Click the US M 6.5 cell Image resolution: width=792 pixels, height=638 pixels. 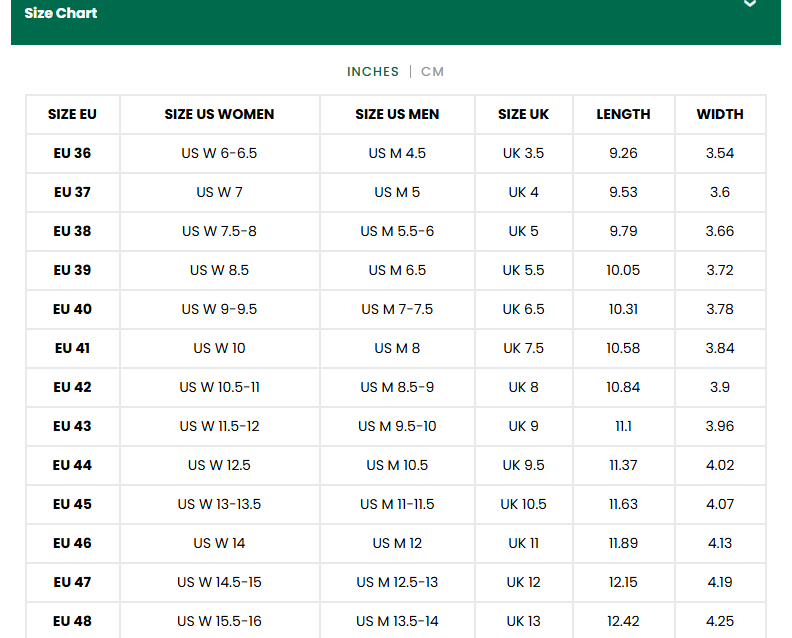pos(397,270)
